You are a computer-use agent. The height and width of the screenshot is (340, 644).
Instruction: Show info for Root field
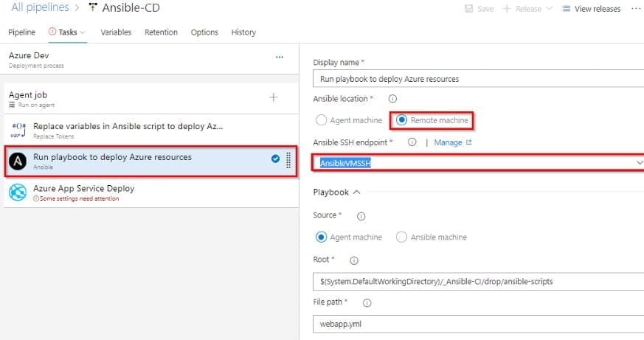(353, 260)
